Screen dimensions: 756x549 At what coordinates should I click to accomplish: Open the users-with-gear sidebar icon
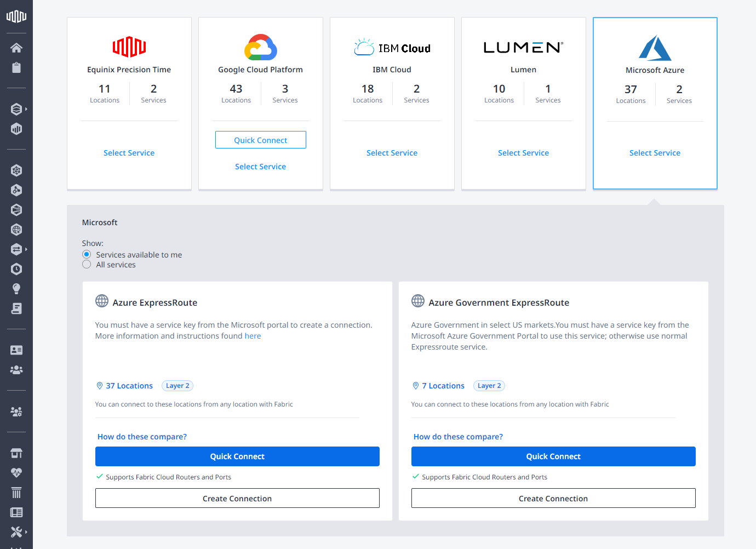pos(16,411)
